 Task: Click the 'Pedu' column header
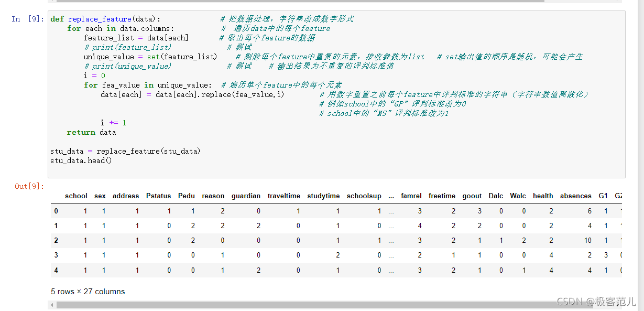coord(187,196)
